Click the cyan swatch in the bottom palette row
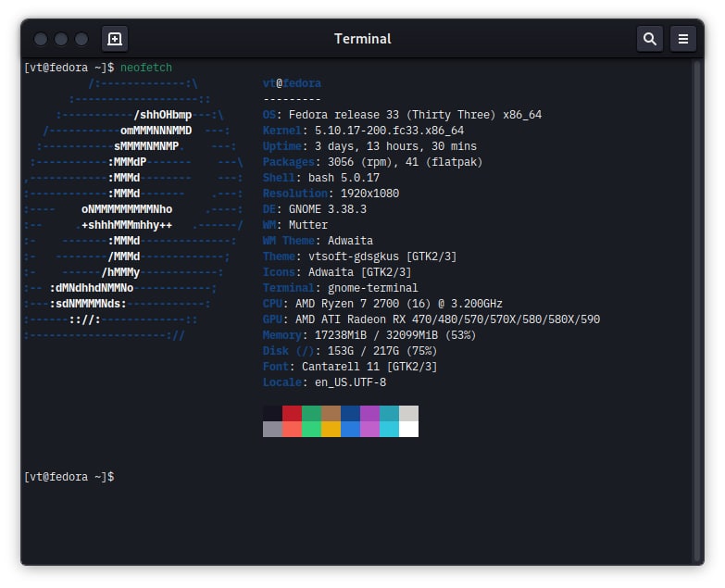This screenshot has height=588, width=725. 389,429
